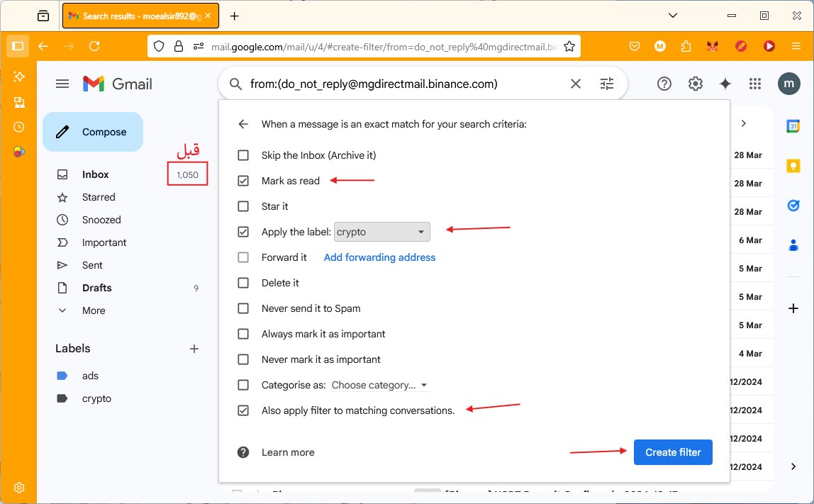Check the Categorise as checkbox
Screen dimensions: 814x504
243,385
